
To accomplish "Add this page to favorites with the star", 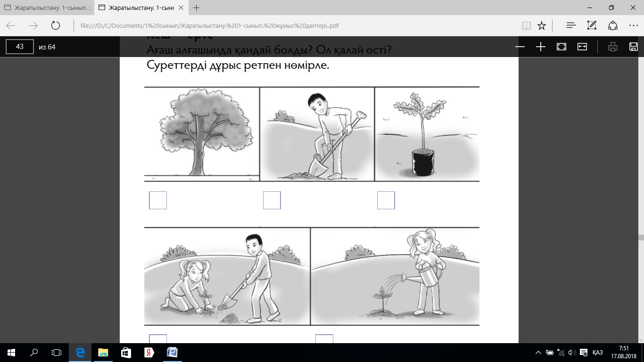I will point(542,25).
